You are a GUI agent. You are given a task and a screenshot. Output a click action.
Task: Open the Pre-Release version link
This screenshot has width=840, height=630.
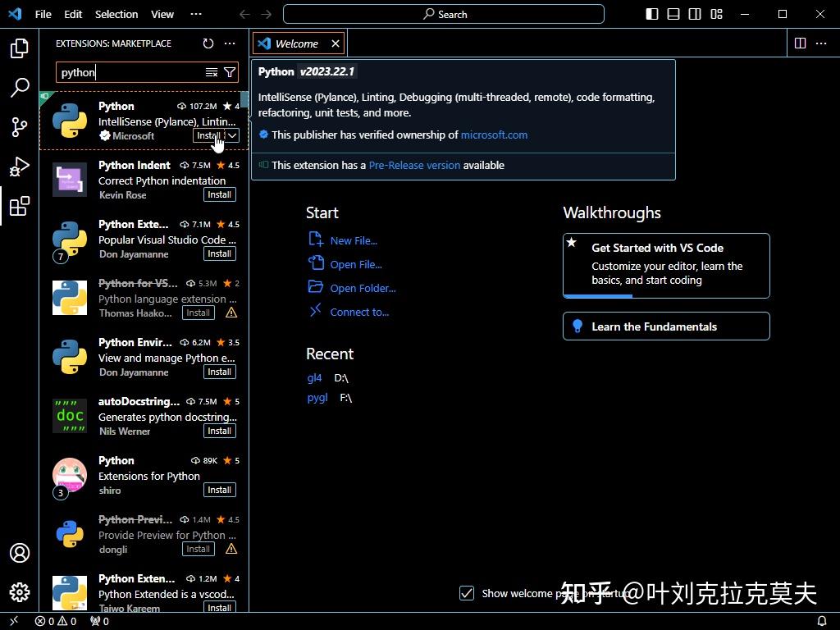[x=414, y=165]
